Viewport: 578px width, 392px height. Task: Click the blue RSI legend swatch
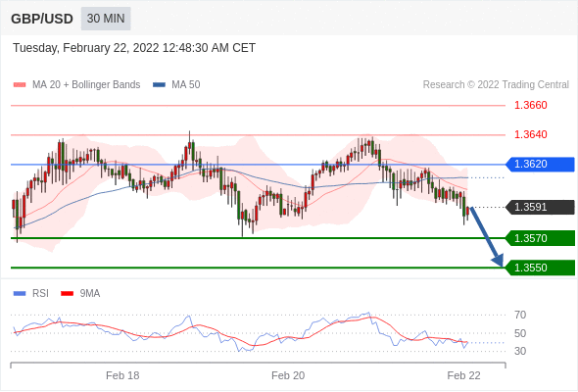[20, 294]
